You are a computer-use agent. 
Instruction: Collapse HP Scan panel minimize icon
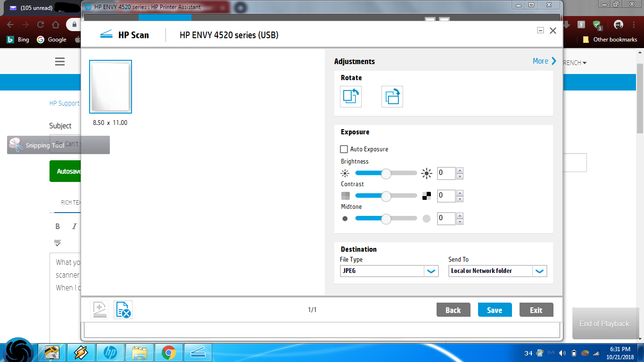coord(541,30)
